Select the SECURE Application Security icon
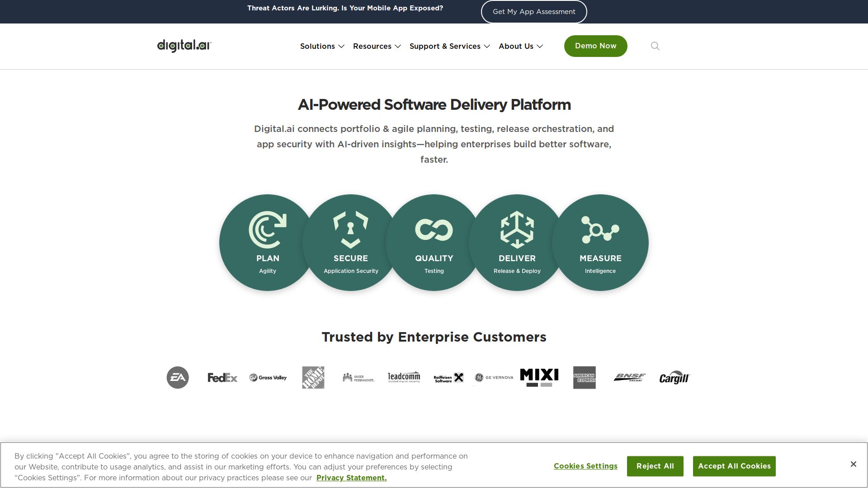Image resolution: width=868 pixels, height=488 pixels. pyautogui.click(x=350, y=230)
